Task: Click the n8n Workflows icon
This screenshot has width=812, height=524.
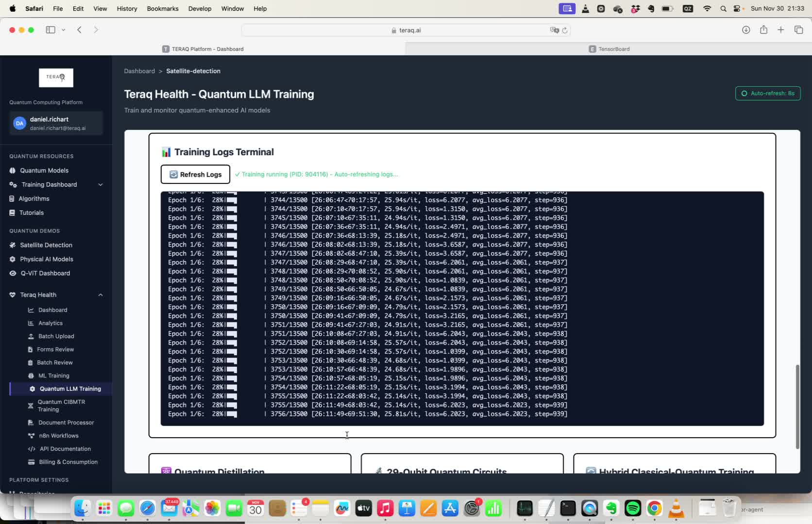Action: click(x=31, y=436)
